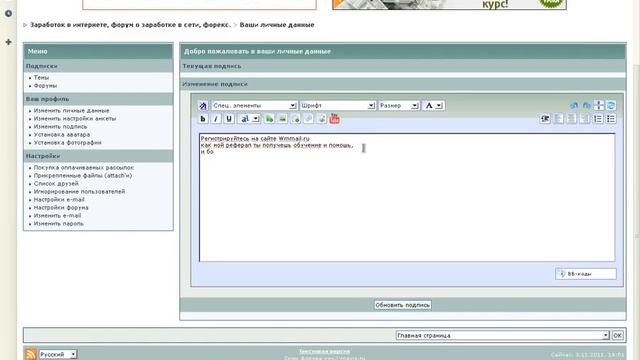
Task: Click the undo arrow icon in editor
Action: 573,105
